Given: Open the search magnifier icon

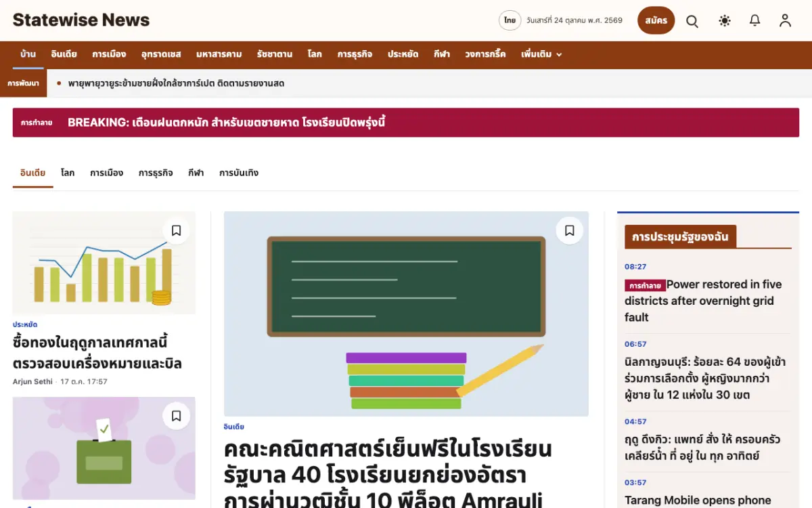Looking at the screenshot, I should coord(692,21).
